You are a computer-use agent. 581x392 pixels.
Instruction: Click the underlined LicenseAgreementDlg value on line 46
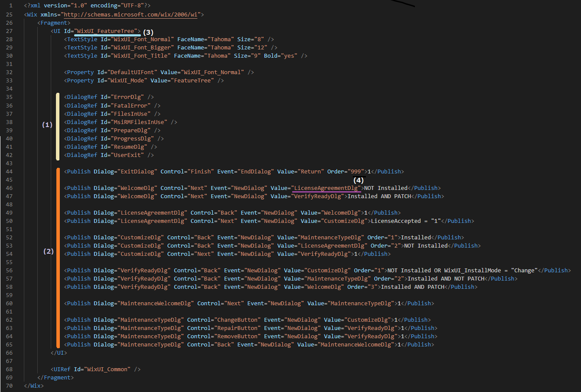click(326, 188)
